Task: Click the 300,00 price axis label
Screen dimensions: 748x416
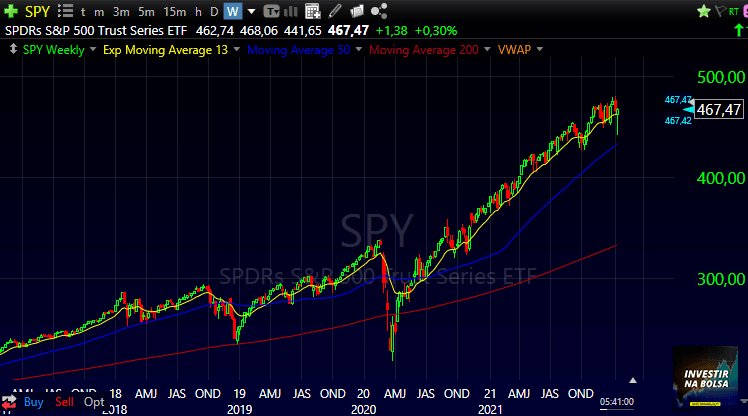Action: (x=721, y=279)
